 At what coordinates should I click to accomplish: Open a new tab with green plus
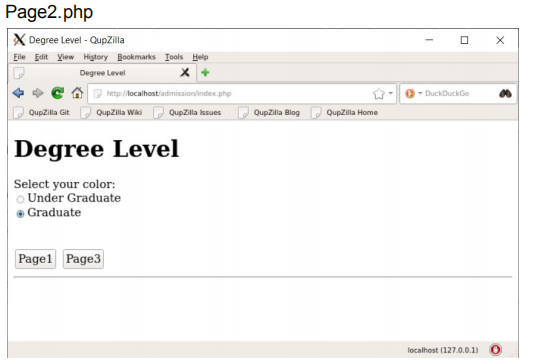pos(205,72)
